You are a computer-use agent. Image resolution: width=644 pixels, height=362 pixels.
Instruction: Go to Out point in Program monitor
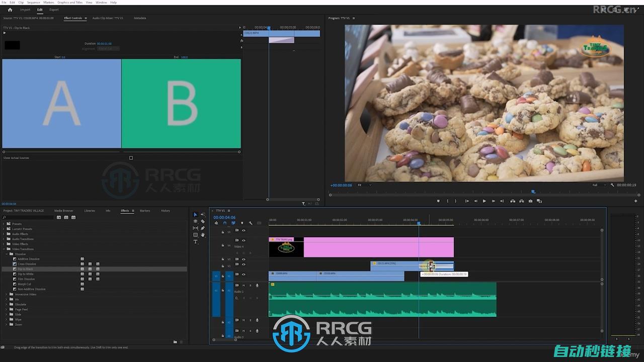click(502, 201)
